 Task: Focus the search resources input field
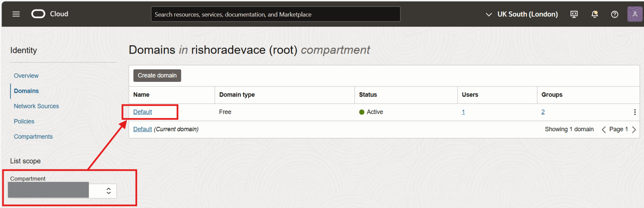pos(275,14)
